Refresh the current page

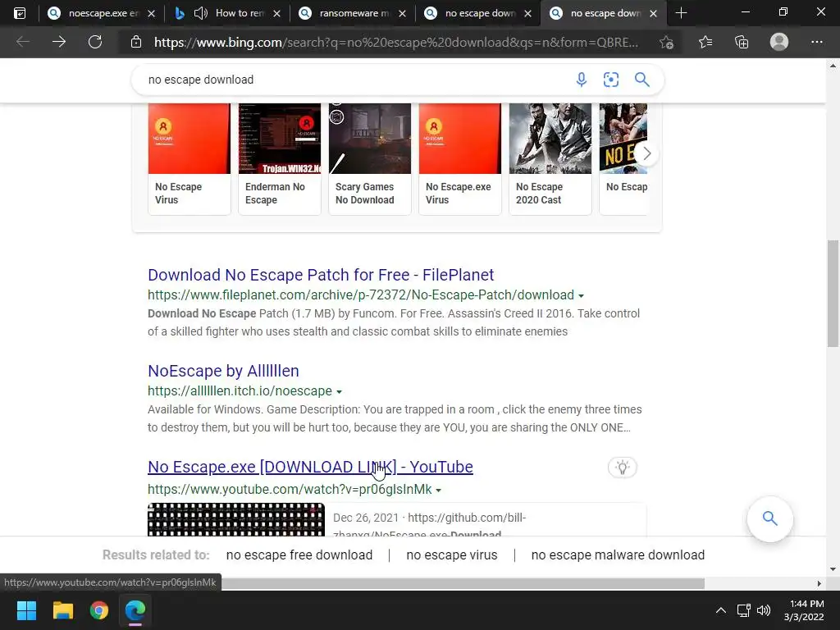pyautogui.click(x=95, y=42)
